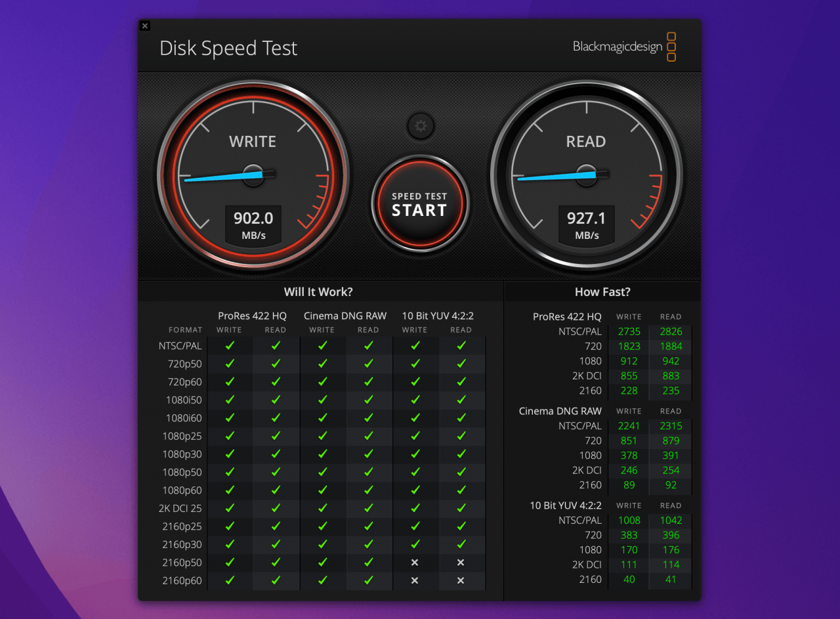The image size is (840, 619).
Task: Click the 10 Bit YUV write X for 2160p50
Action: (415, 563)
